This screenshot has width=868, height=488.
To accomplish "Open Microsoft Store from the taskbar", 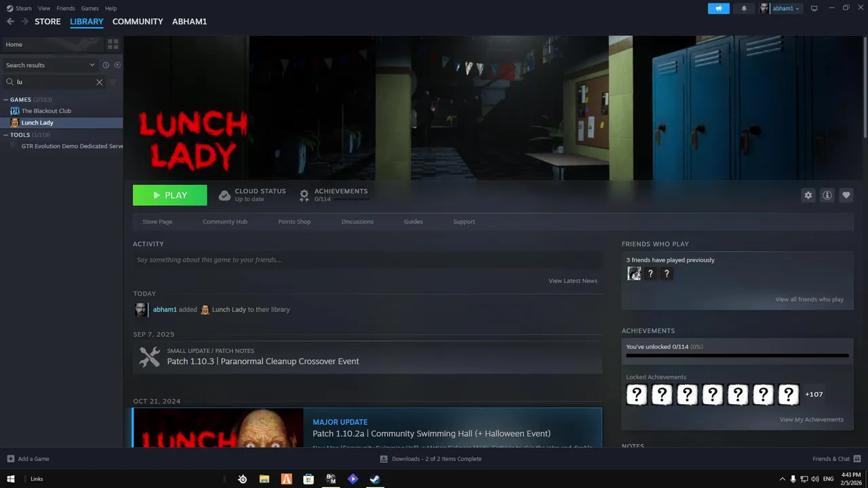I will click(x=309, y=479).
